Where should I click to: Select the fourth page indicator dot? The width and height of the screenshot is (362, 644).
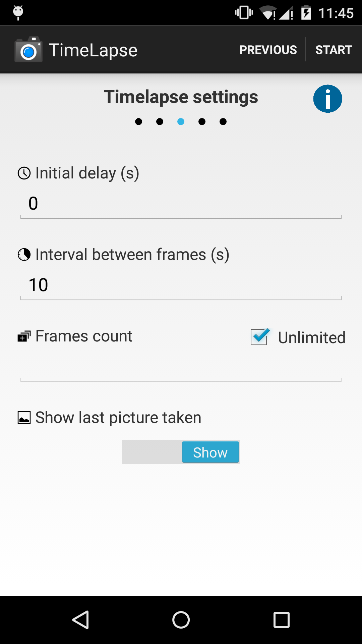point(202,121)
